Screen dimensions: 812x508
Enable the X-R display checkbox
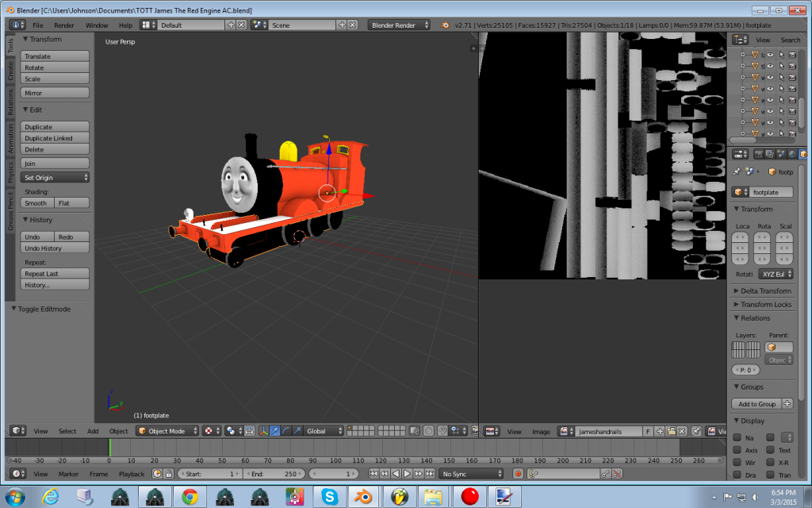[771, 463]
